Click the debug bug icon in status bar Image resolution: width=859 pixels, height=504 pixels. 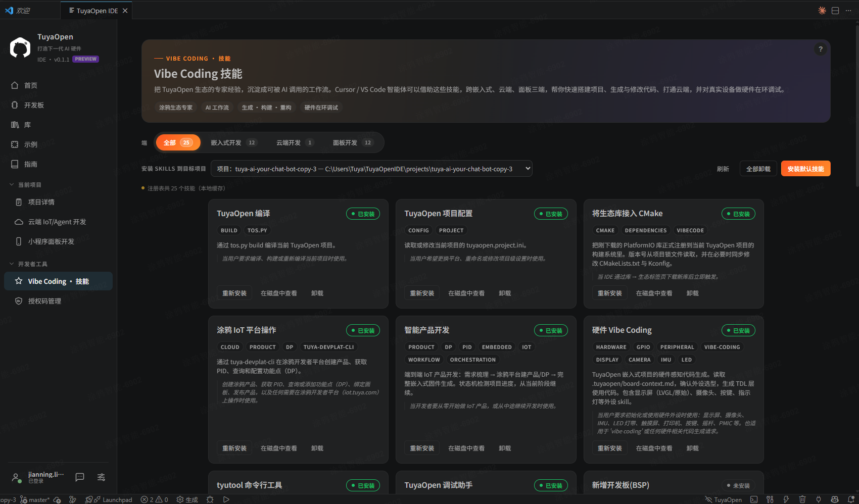coord(210,499)
